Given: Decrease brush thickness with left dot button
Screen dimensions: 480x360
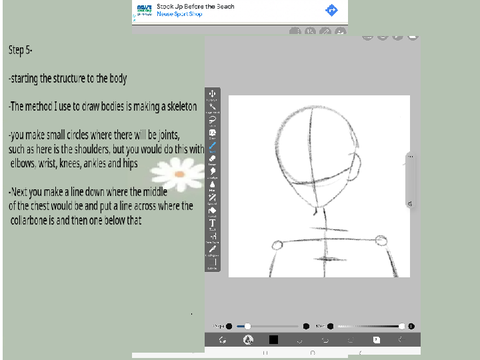Looking at the screenshot, I should click(229, 326).
